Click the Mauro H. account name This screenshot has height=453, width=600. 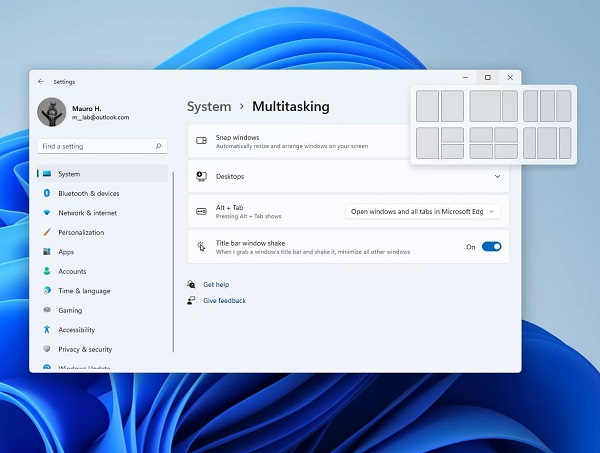87,109
